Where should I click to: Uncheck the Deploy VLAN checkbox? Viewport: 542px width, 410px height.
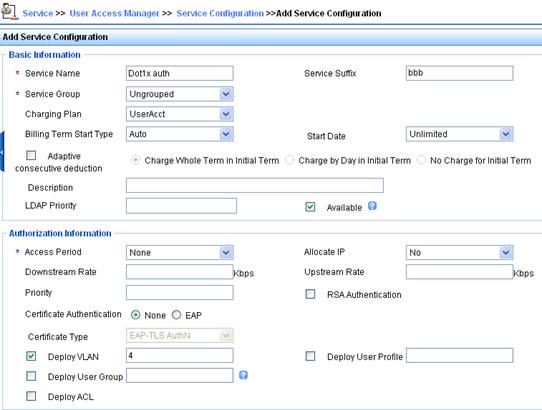pyautogui.click(x=31, y=356)
